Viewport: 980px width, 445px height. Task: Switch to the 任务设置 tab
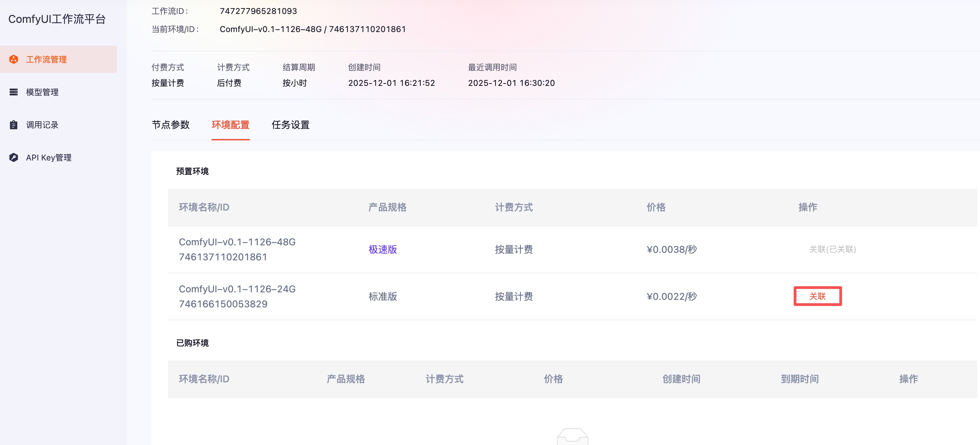point(290,125)
